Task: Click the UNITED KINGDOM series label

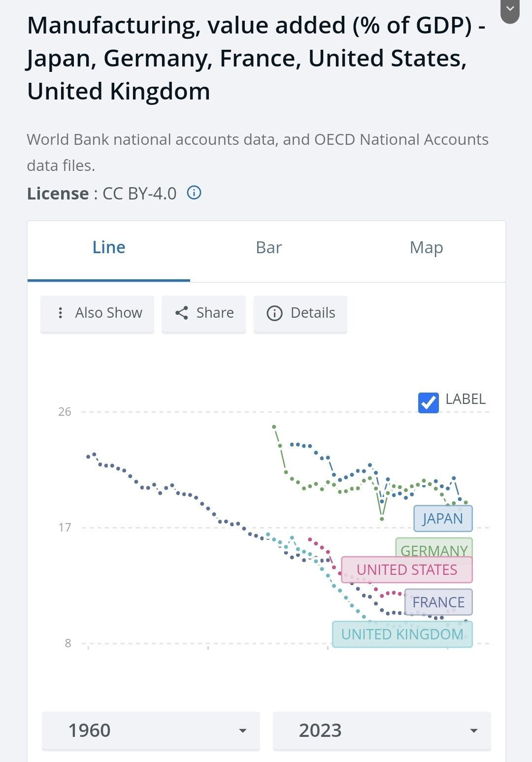Action: pyautogui.click(x=402, y=634)
